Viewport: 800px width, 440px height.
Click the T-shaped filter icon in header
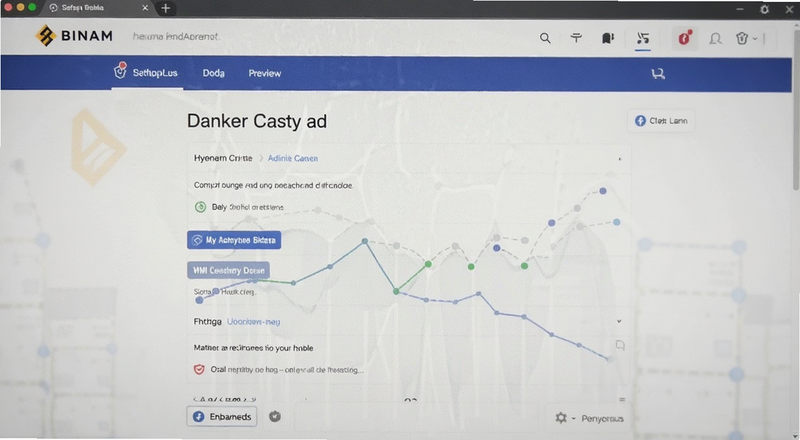click(x=576, y=37)
